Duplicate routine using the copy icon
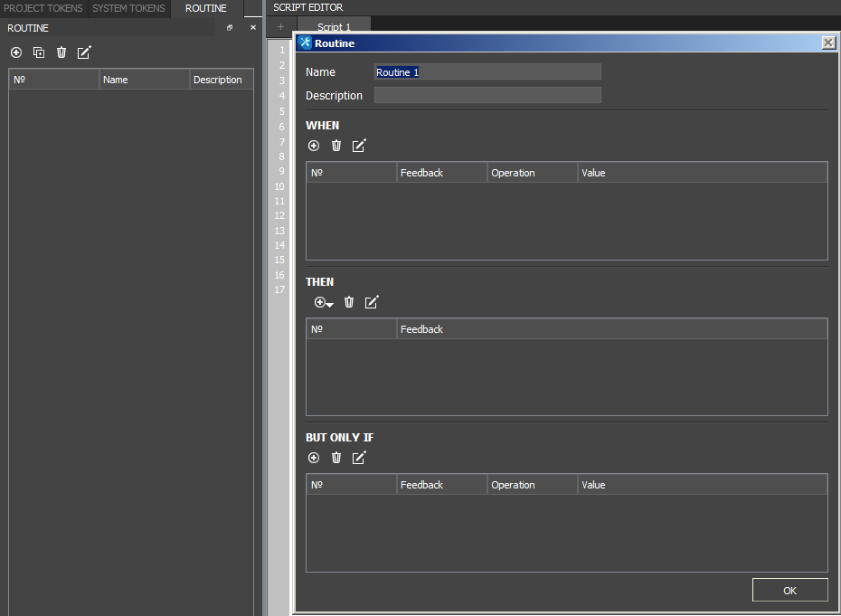Image resolution: width=841 pixels, height=616 pixels. coord(39,52)
